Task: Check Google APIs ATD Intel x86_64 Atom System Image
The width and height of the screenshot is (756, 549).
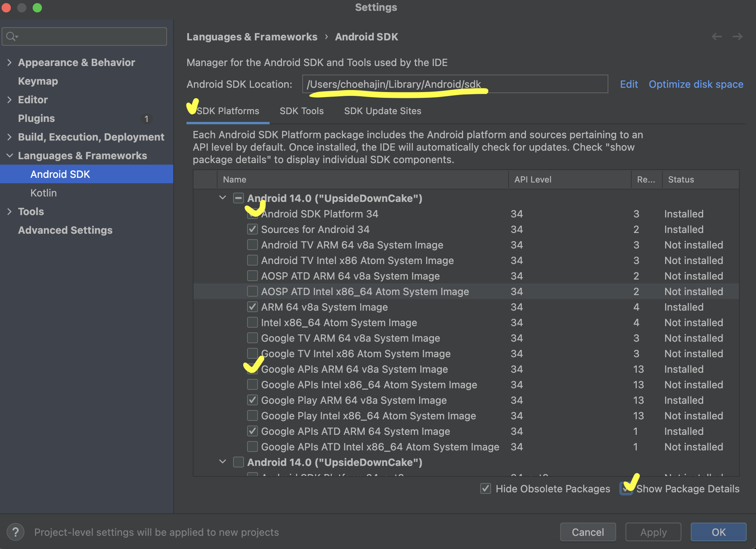Action: tap(253, 447)
